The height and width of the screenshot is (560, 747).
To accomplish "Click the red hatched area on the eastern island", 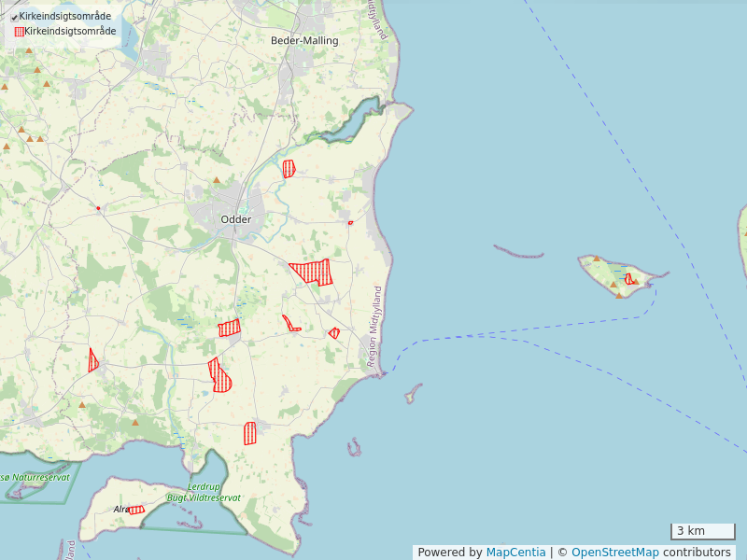I will tap(629, 278).
